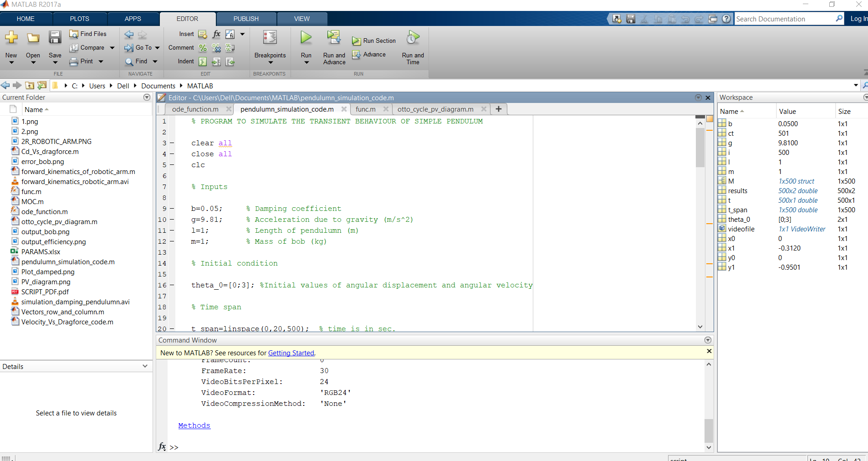
Task: Click the Advance button
Action: tap(369, 55)
